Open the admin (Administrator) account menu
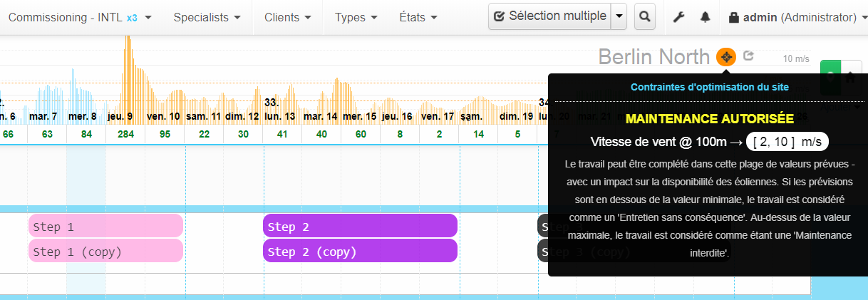The height and width of the screenshot is (300, 868). (800, 17)
